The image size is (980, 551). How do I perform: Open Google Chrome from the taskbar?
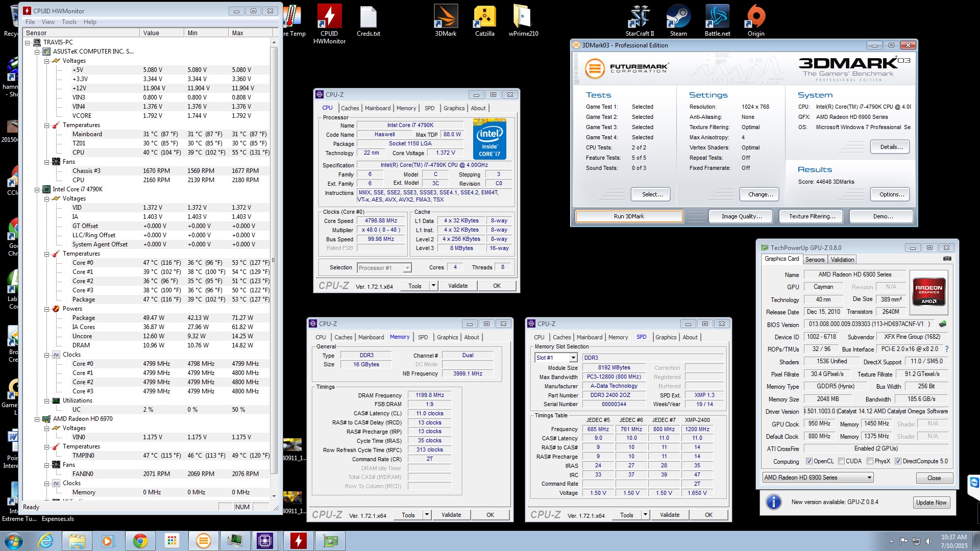140,541
